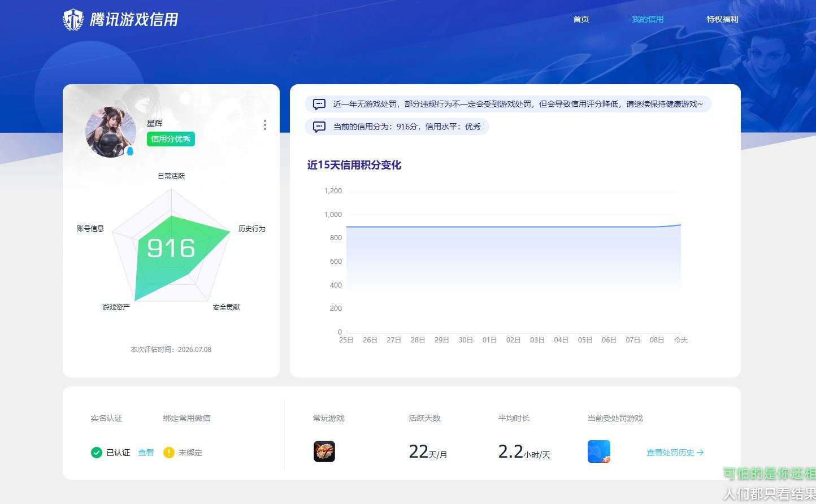This screenshot has height=504, width=816.
Task: Click the QQ penguin badge on avatar
Action: [x=130, y=151]
